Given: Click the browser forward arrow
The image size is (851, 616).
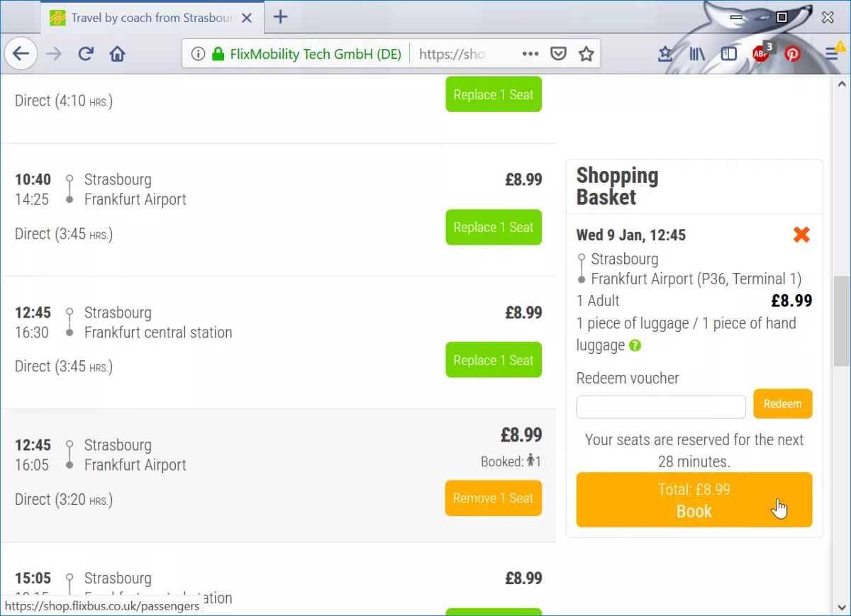Looking at the screenshot, I should tap(54, 54).
